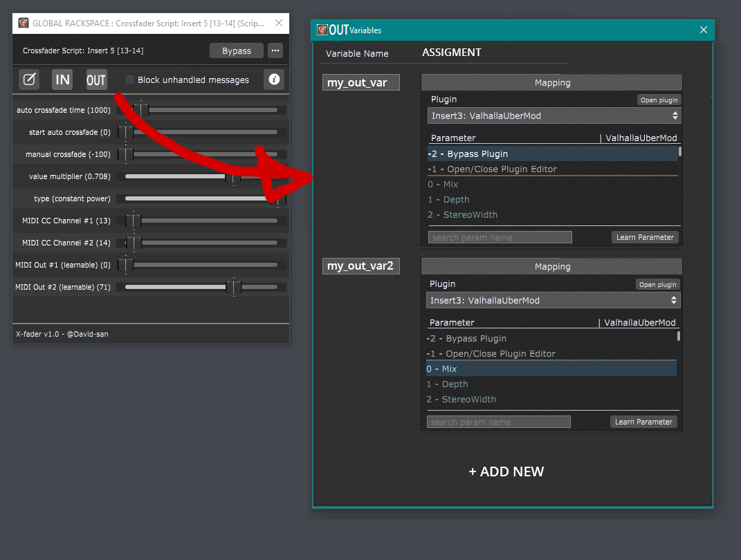Focus search param name field for my_out_var2
The image size is (741, 560).
coord(499,422)
